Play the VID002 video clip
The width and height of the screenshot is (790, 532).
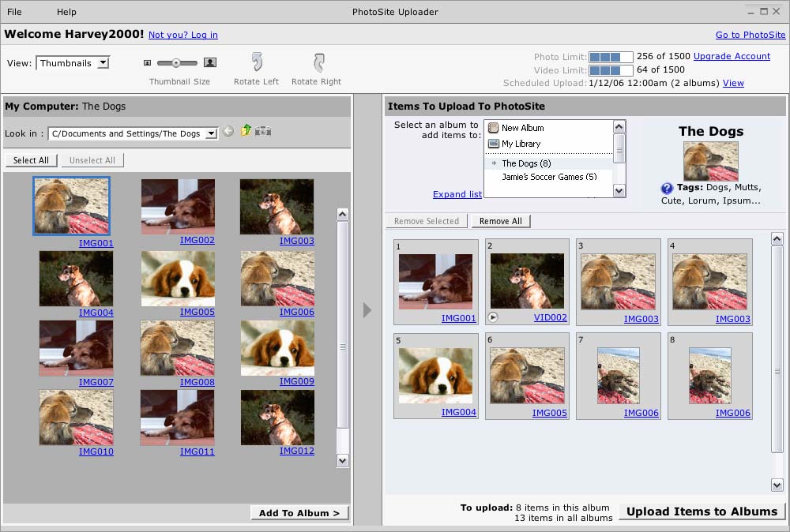click(x=493, y=317)
